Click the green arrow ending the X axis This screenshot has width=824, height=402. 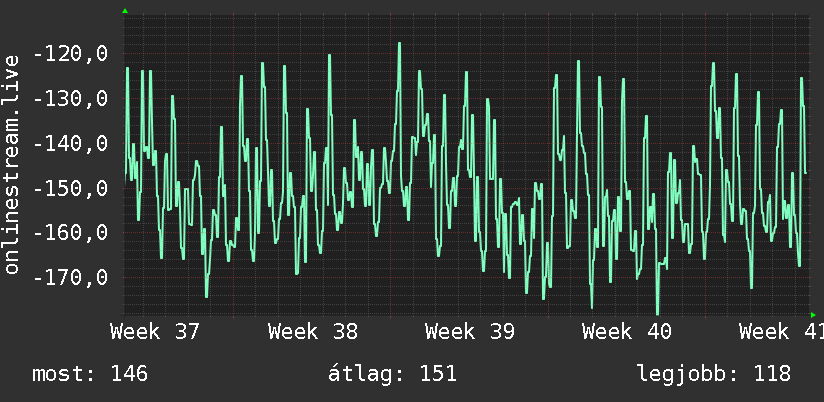point(813,315)
